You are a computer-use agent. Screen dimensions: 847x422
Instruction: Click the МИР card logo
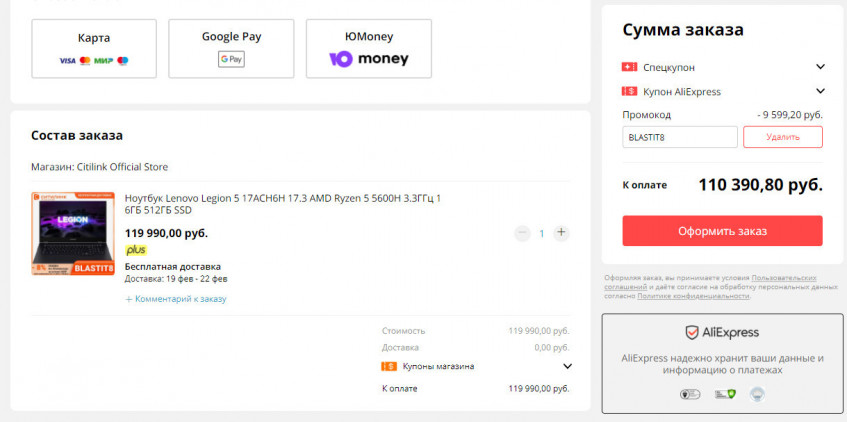point(103,61)
